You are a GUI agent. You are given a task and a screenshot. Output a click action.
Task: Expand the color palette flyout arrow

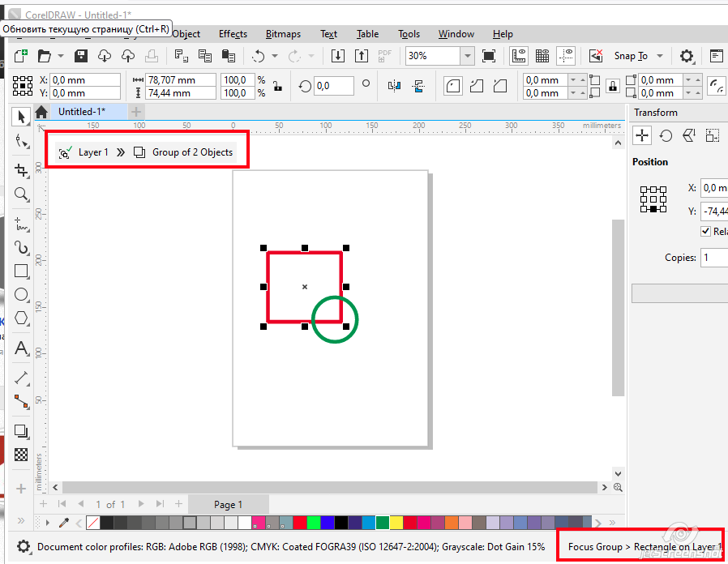(x=48, y=523)
